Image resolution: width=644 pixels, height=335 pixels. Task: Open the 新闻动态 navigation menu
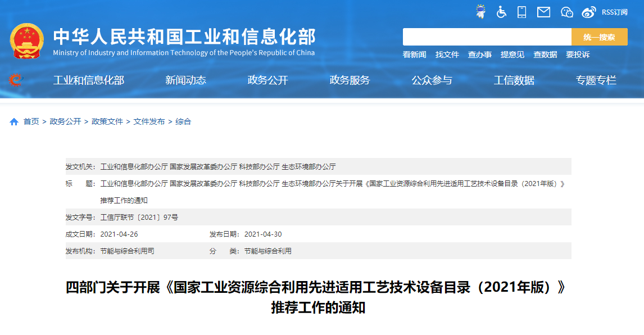click(185, 80)
